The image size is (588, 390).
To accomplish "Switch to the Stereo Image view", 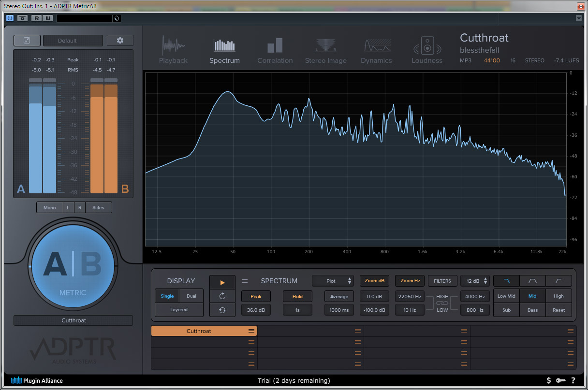I will 326,50.
